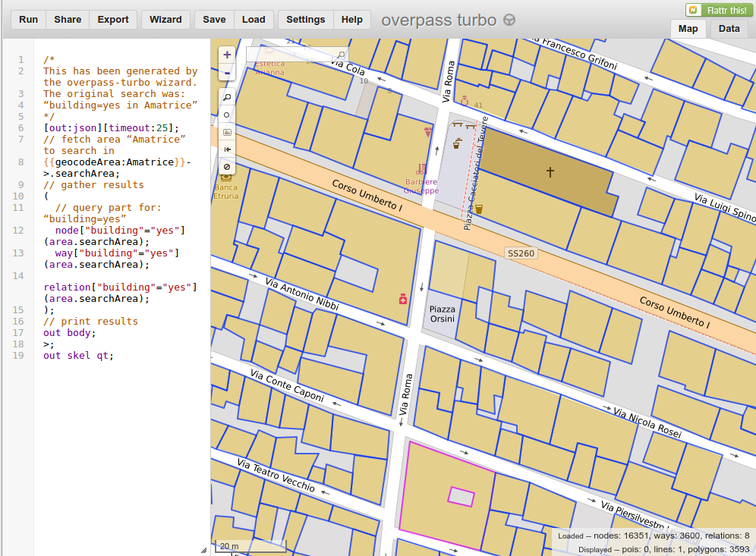Open the Settings dialog
The height and width of the screenshot is (556, 756).
click(x=305, y=20)
